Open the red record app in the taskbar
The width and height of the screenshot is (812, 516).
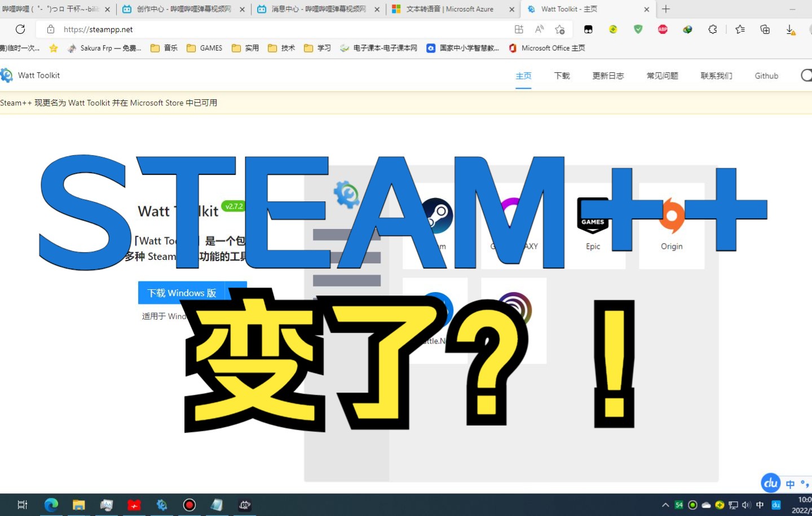189,505
